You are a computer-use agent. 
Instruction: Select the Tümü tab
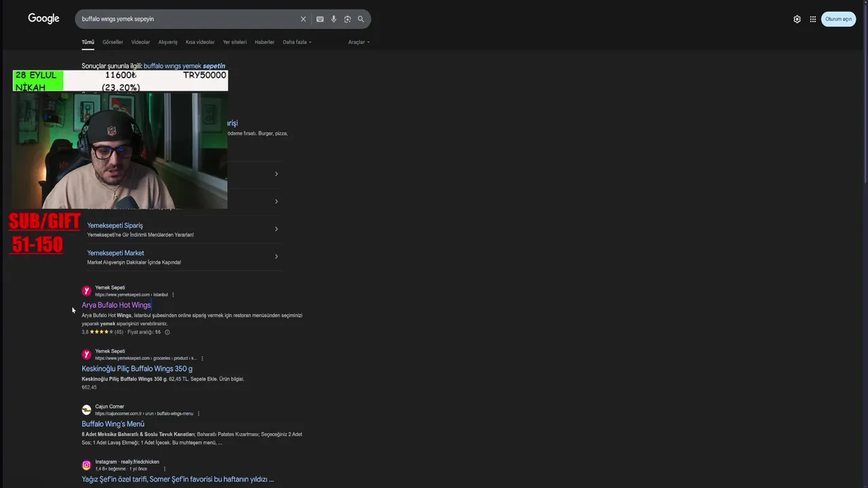[88, 42]
